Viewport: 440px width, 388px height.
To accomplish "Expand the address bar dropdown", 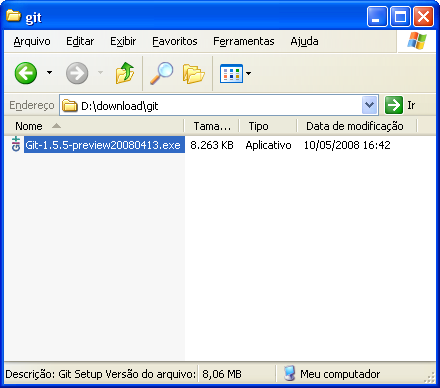I will (x=369, y=105).
